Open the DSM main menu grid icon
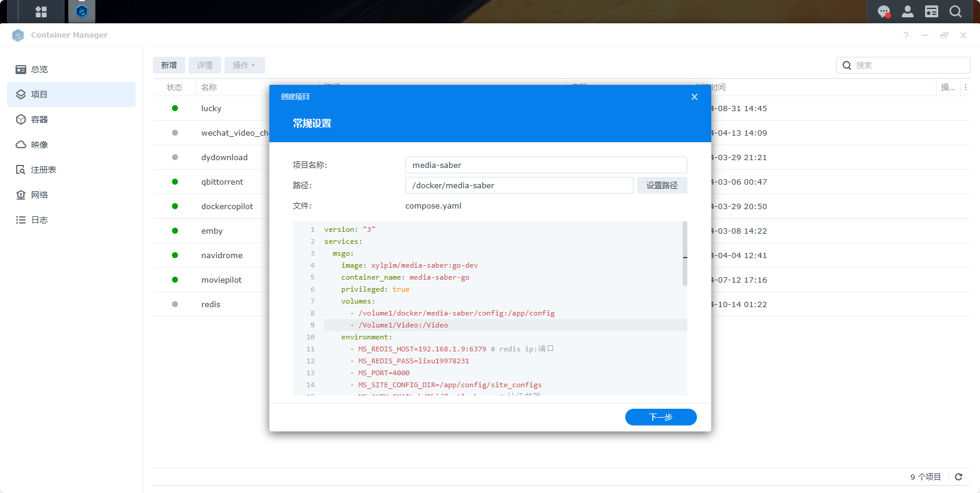The image size is (980, 493). [x=41, y=11]
